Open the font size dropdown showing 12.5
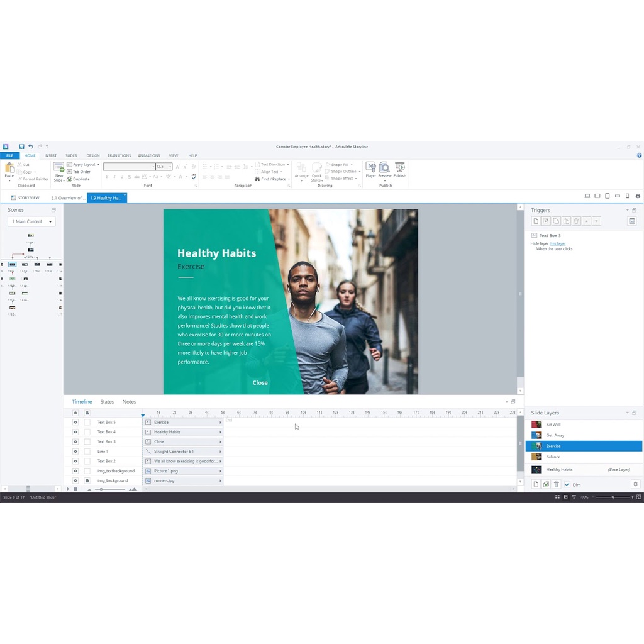Screen dimensions: 644x644 (x=170, y=167)
